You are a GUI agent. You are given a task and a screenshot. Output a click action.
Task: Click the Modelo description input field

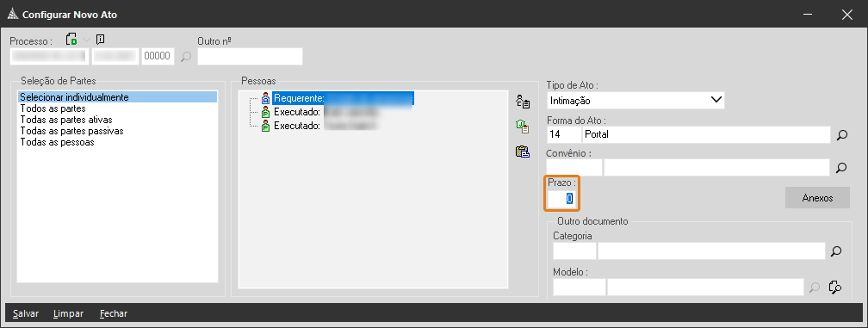[705, 287]
